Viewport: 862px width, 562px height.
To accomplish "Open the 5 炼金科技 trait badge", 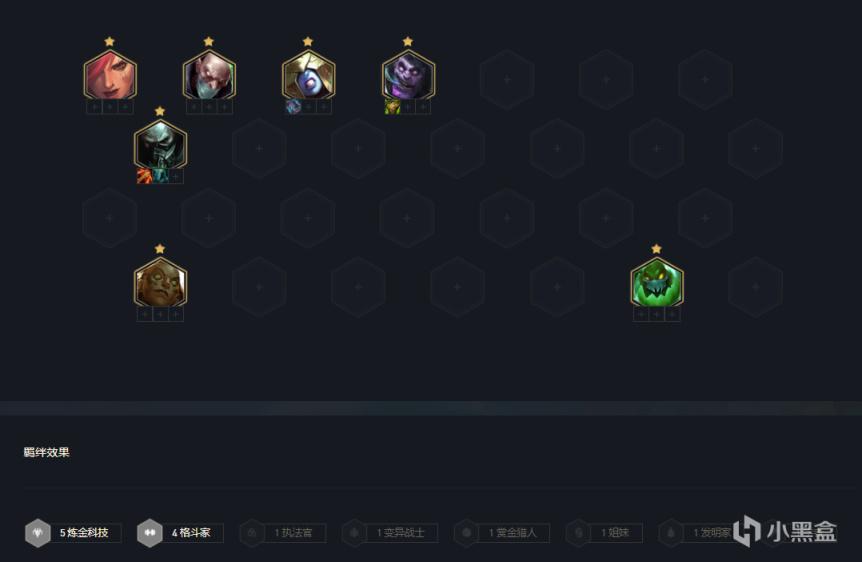I will (x=74, y=533).
